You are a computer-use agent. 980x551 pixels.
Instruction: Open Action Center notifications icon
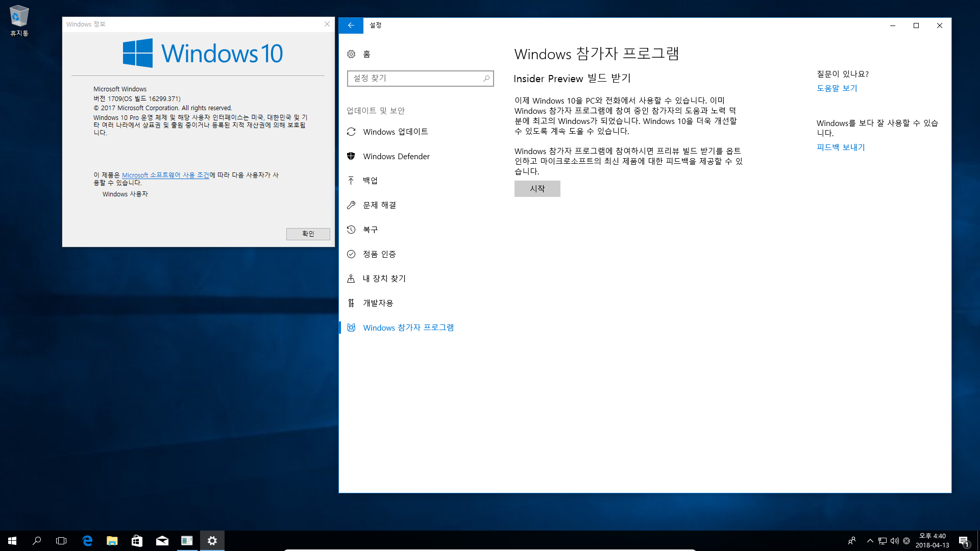pos(964,541)
